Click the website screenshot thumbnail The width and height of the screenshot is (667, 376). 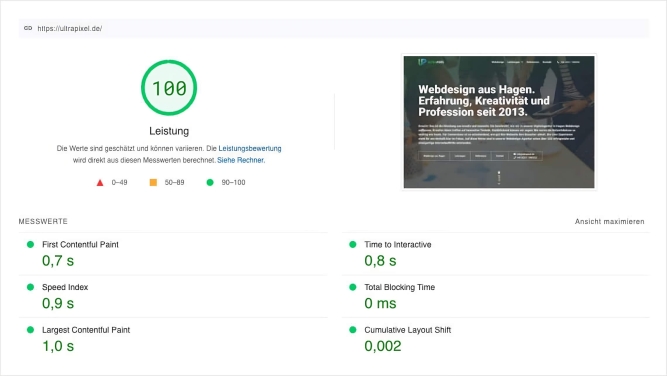(499, 122)
